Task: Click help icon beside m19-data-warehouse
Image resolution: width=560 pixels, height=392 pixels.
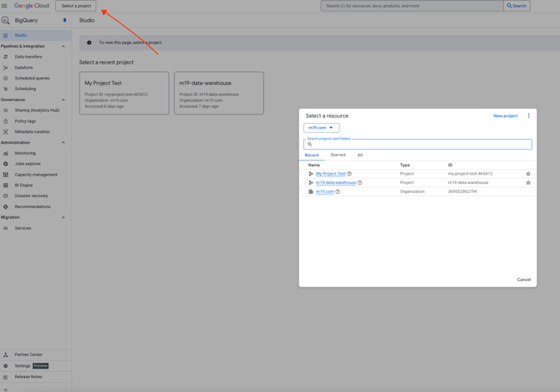Action: coord(360,183)
